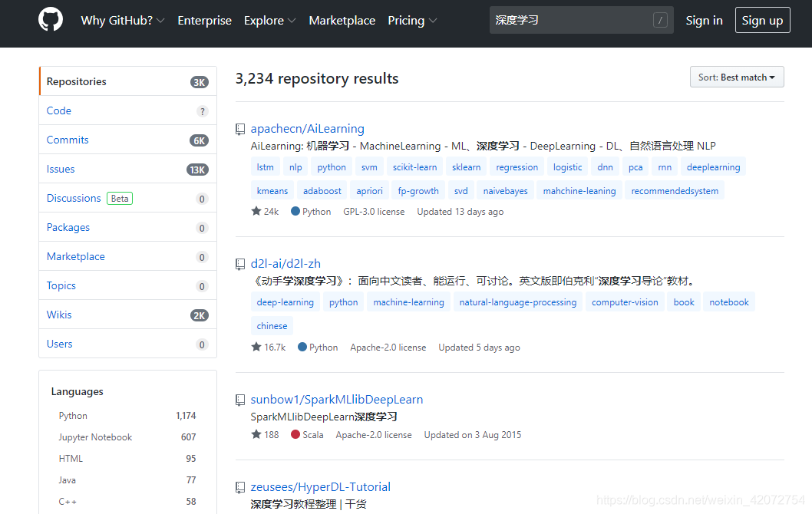The height and width of the screenshot is (514, 812).
Task: Show Wikis search results
Action: click(128, 315)
